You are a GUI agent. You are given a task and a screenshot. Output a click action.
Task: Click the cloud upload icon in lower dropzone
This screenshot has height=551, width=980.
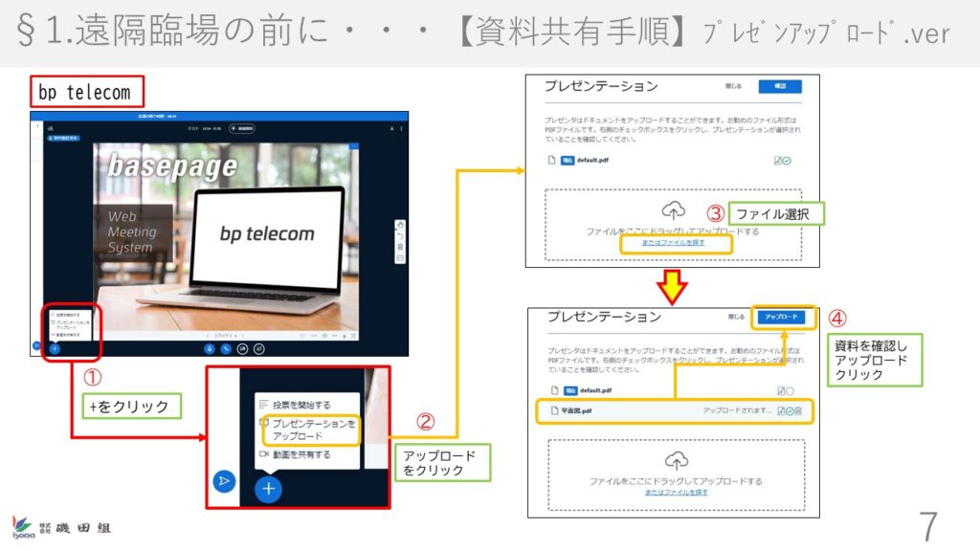point(676,458)
